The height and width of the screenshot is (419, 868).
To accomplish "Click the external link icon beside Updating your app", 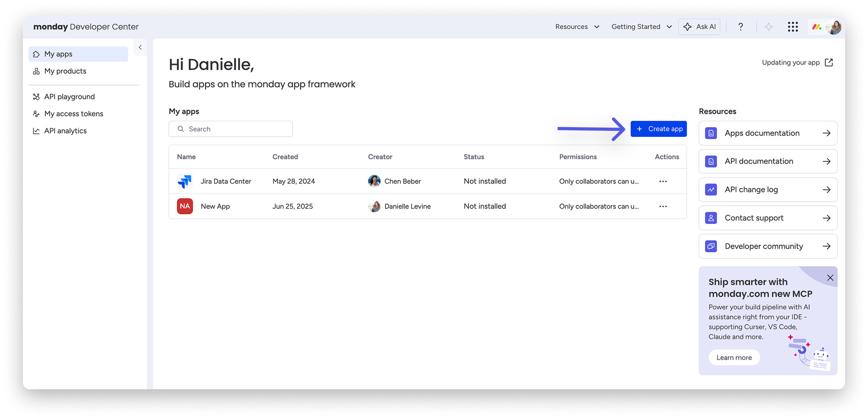I will (829, 63).
